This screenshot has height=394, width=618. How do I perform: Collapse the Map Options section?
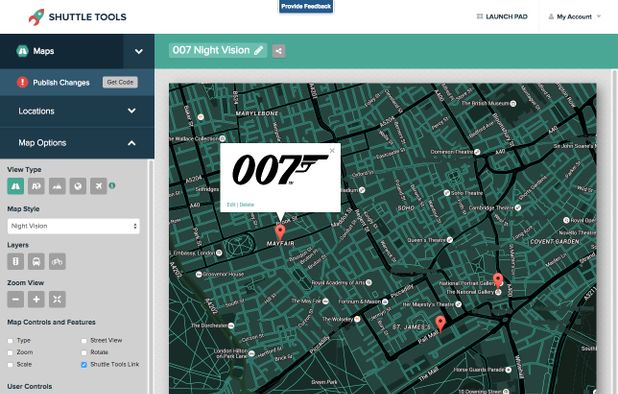(x=77, y=143)
